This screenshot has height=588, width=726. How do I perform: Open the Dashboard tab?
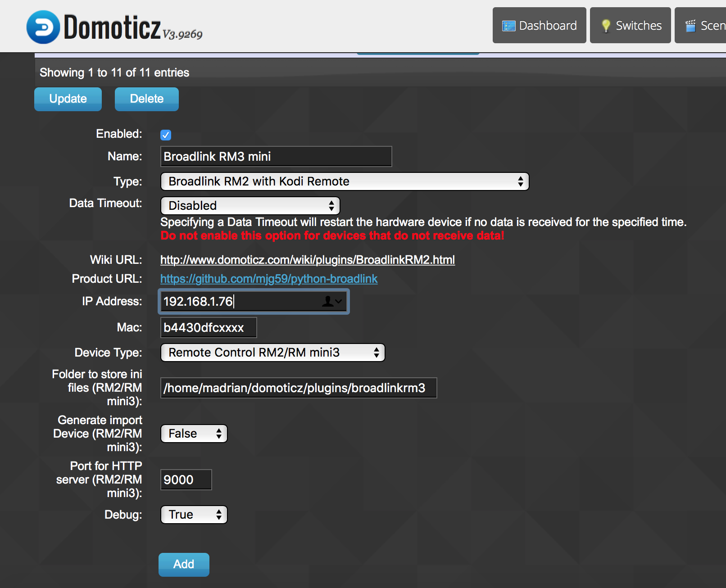539,25
